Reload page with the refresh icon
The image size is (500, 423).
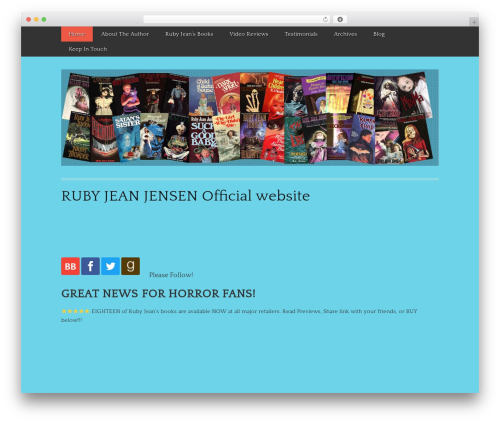(x=325, y=19)
